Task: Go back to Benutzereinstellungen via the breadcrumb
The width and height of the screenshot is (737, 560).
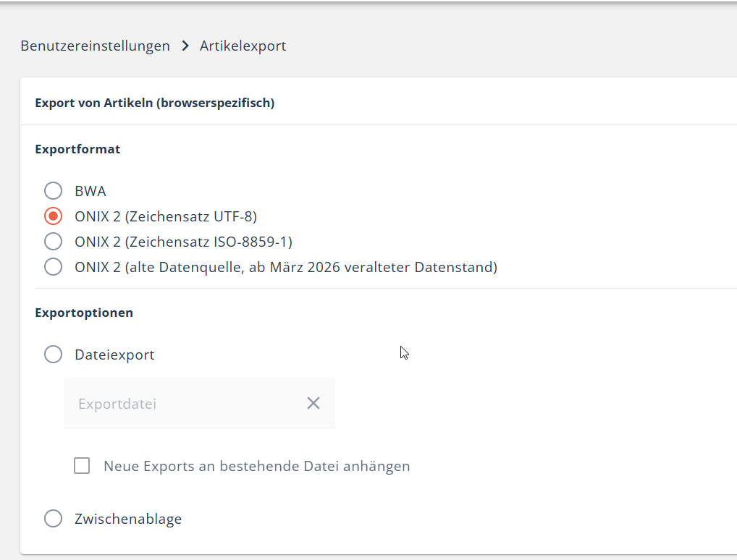Action: pyautogui.click(x=95, y=46)
